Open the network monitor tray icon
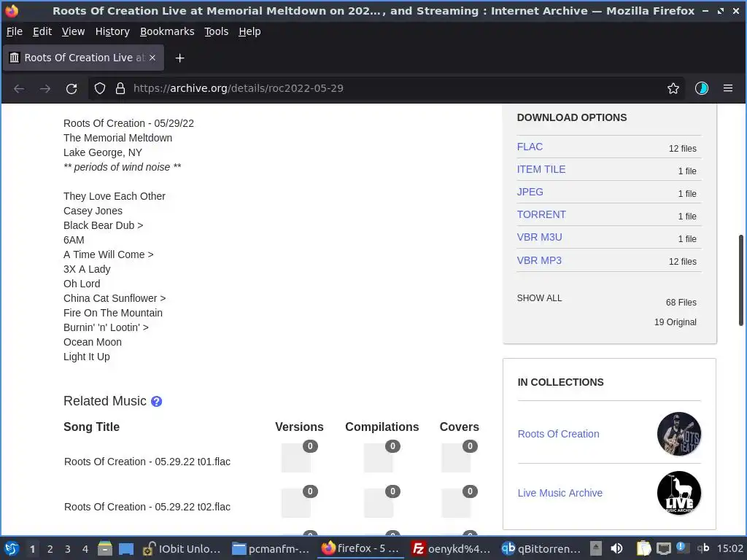 (x=664, y=549)
